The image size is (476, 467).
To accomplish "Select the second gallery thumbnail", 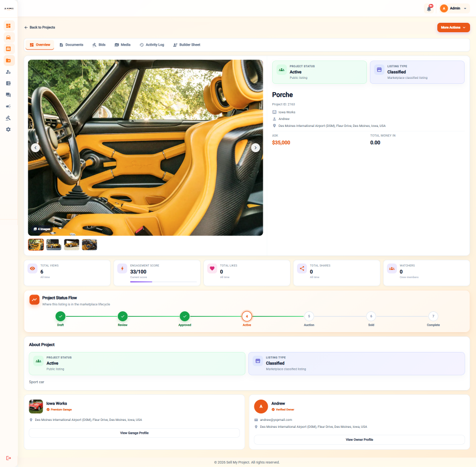I will point(54,244).
